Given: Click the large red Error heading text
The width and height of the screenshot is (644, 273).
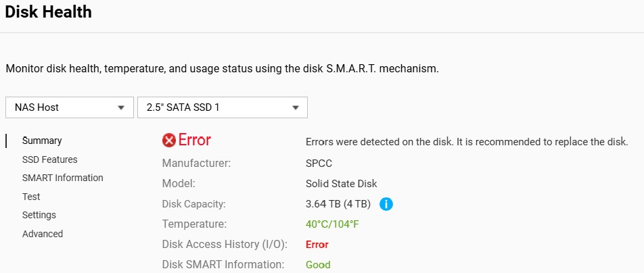Looking at the screenshot, I should (195, 141).
